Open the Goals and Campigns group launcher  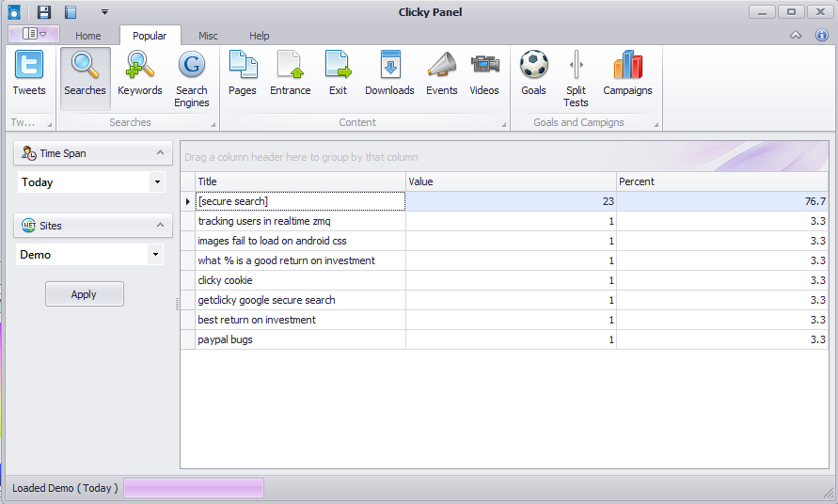pos(656,124)
